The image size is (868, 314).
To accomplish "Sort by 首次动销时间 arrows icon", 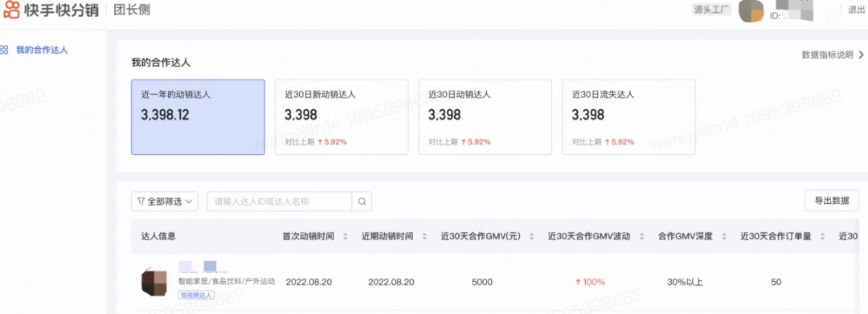I will coord(345,237).
